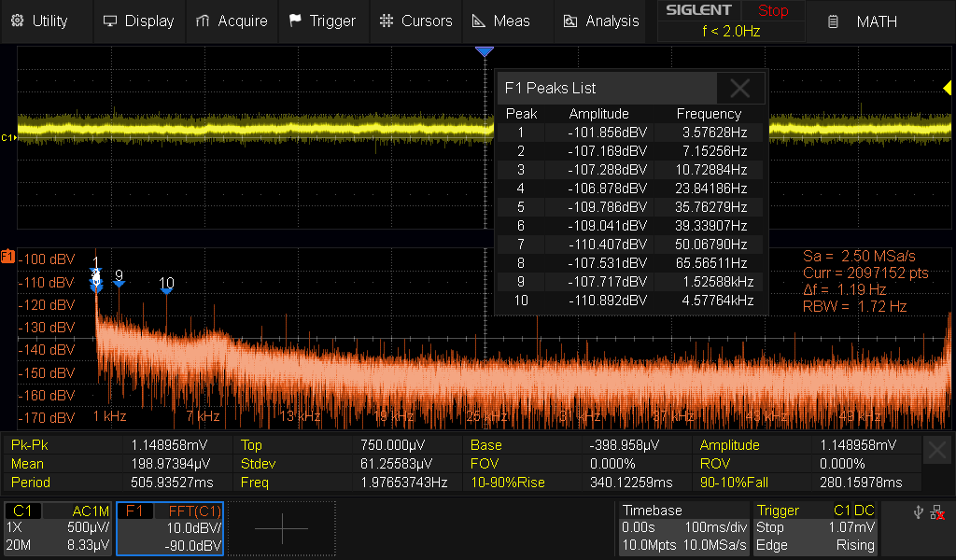Open the C1 channel settings box
956x560 pixels.
pyautogui.click(x=58, y=528)
